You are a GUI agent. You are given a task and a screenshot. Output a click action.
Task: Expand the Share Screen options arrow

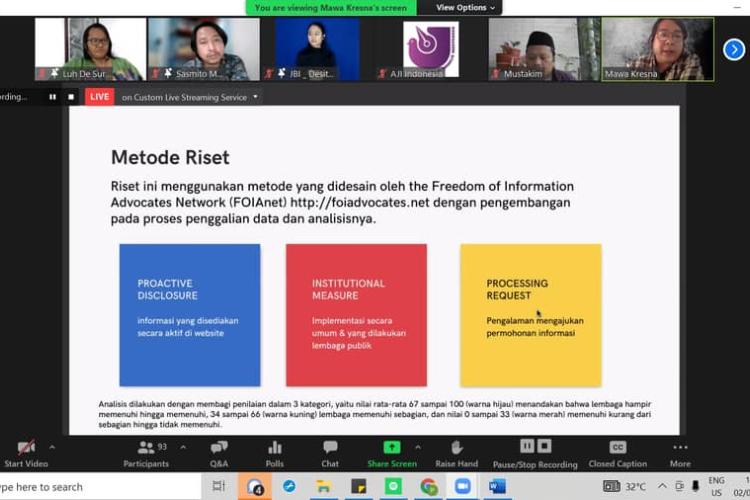(x=418, y=447)
